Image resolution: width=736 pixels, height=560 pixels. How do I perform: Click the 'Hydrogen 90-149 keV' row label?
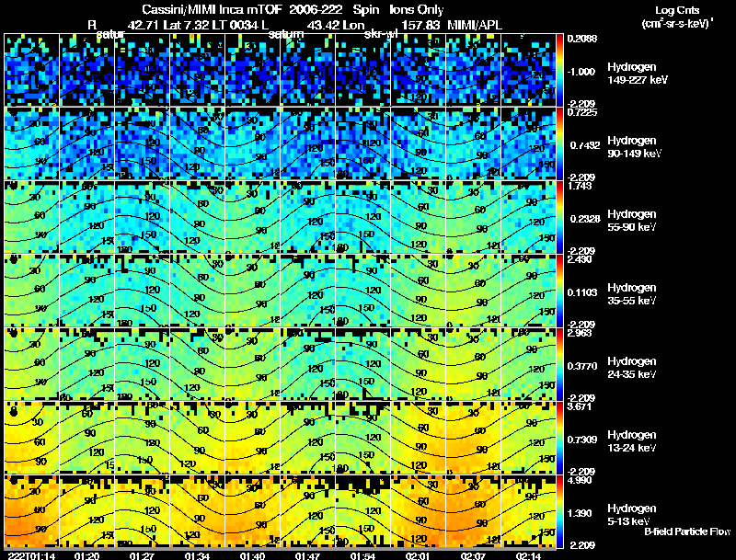pyautogui.click(x=635, y=147)
